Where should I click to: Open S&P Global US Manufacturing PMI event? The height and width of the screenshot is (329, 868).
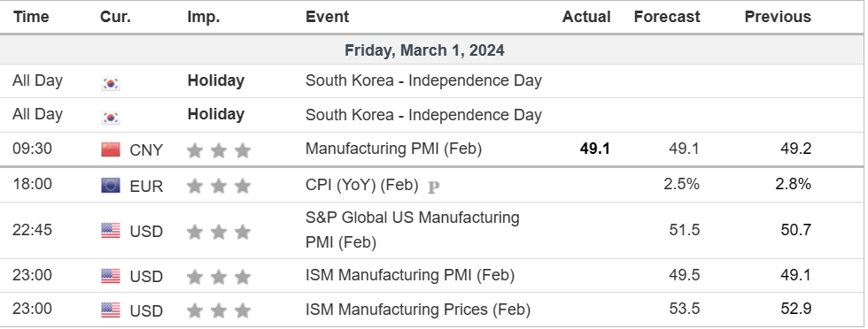413,230
